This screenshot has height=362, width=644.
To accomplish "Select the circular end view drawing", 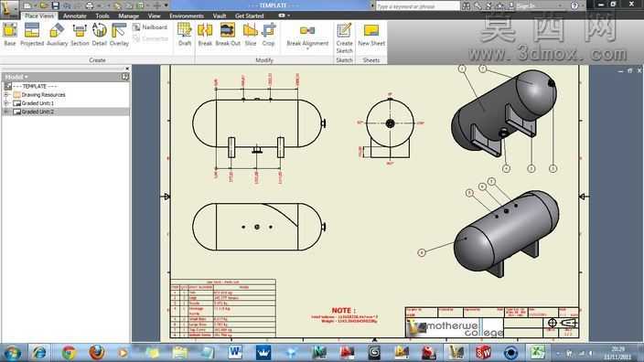I will point(390,128).
